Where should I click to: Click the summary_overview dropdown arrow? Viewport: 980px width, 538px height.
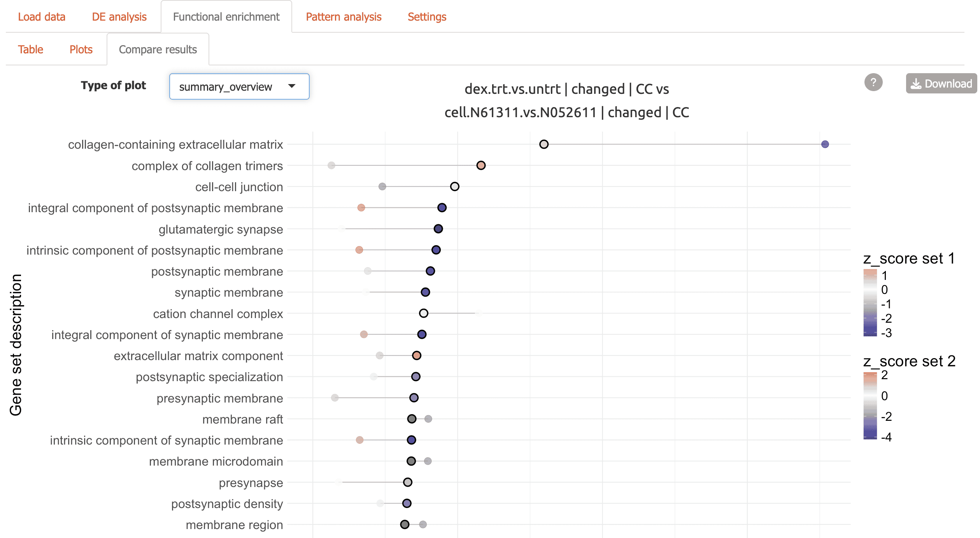click(x=292, y=86)
